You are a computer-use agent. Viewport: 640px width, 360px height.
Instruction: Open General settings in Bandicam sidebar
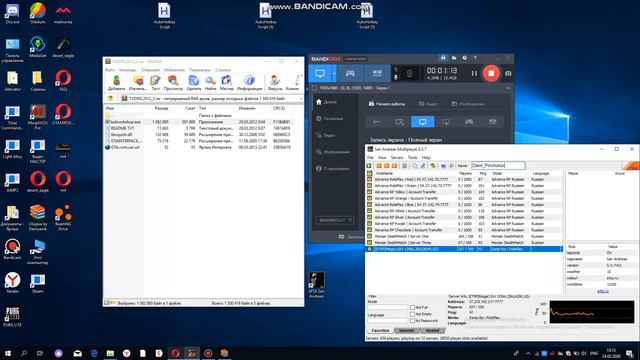[x=330, y=118]
